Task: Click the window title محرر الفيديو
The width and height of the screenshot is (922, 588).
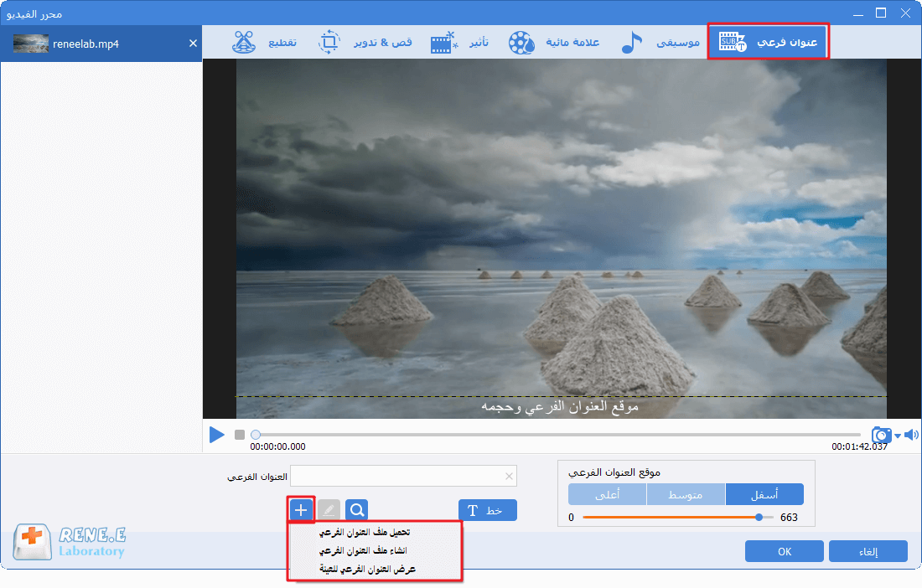Action: (x=34, y=13)
